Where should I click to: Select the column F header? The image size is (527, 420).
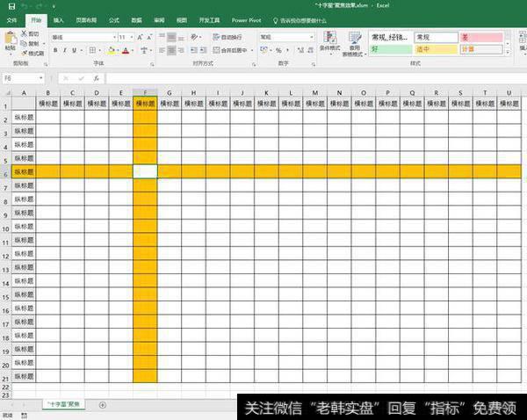pos(145,92)
